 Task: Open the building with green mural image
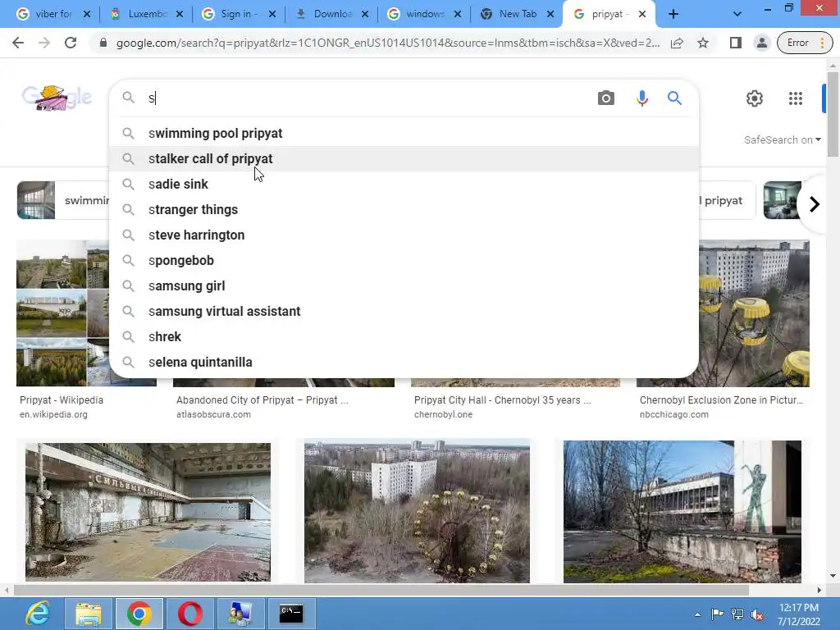682,512
